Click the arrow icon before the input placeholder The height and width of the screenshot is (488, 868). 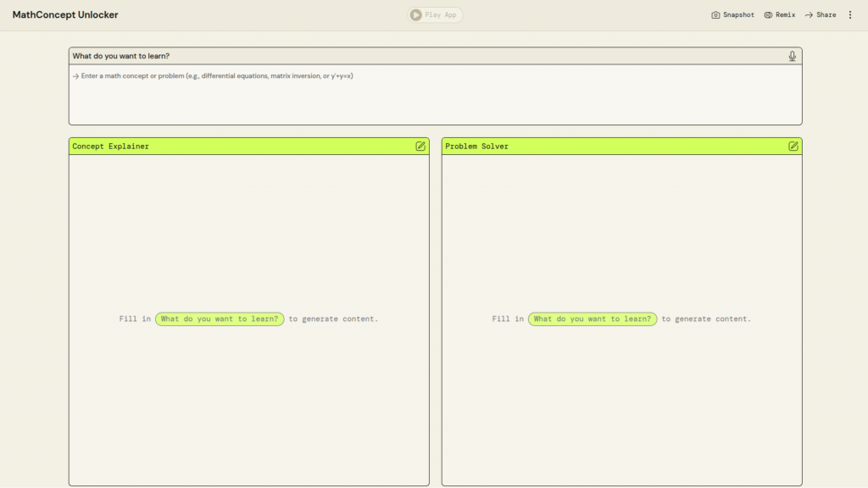75,76
